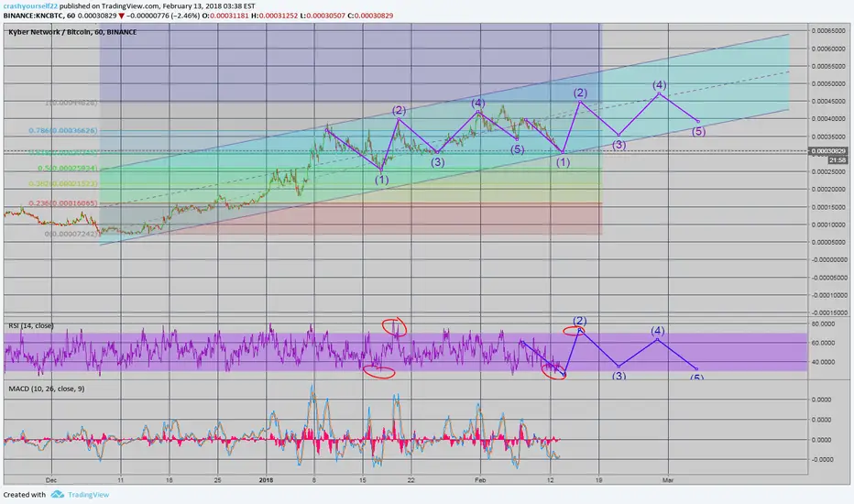Click the 0.5(0.00025924) Fibonacci level label
854x504 pixels.
tap(68, 169)
